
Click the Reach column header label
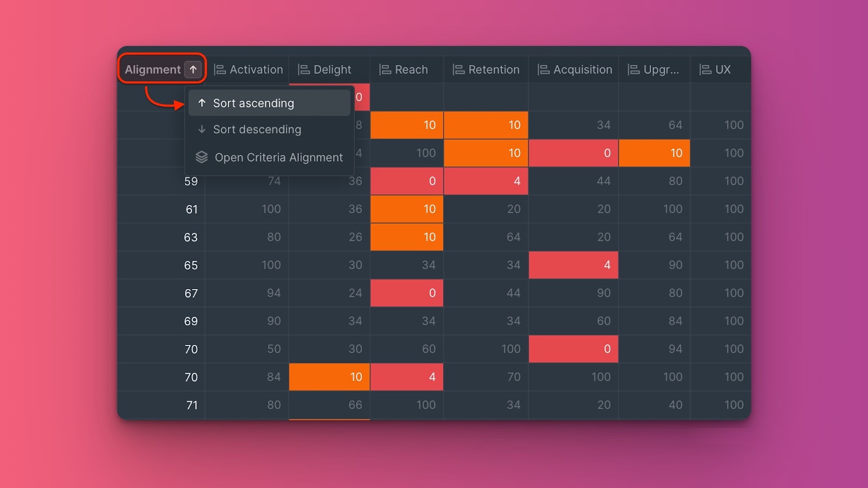411,69
